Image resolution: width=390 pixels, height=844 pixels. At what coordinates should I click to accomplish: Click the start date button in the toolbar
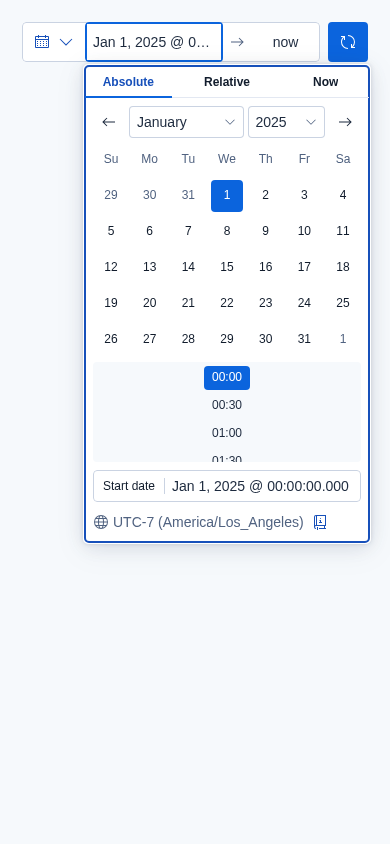click(x=154, y=42)
